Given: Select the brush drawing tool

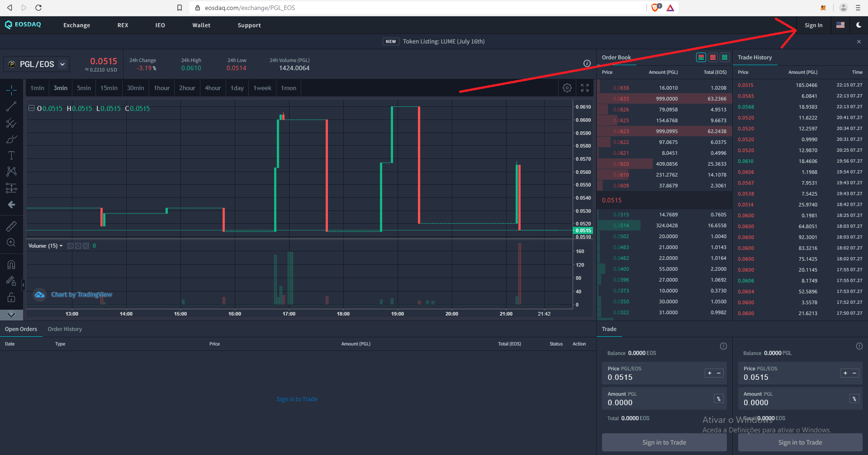Looking at the screenshot, I should (11, 139).
